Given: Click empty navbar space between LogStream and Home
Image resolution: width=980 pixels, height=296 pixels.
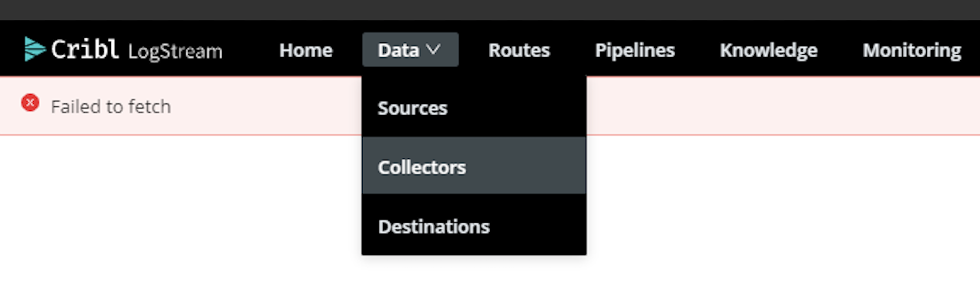Looking at the screenshot, I should click(x=250, y=50).
